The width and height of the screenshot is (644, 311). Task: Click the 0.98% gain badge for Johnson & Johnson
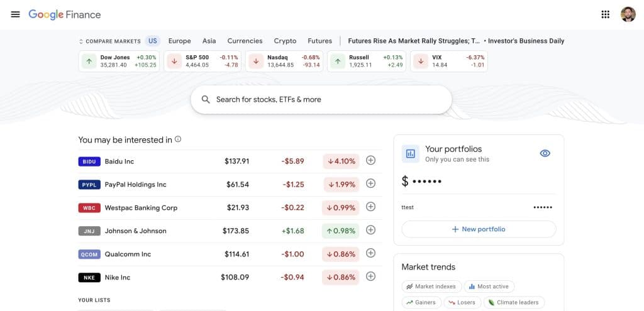341,231
